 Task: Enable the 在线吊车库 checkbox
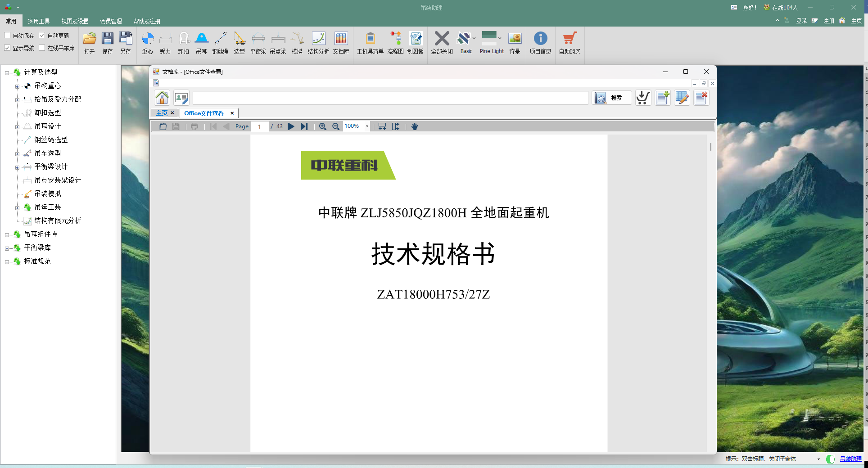[x=42, y=48]
